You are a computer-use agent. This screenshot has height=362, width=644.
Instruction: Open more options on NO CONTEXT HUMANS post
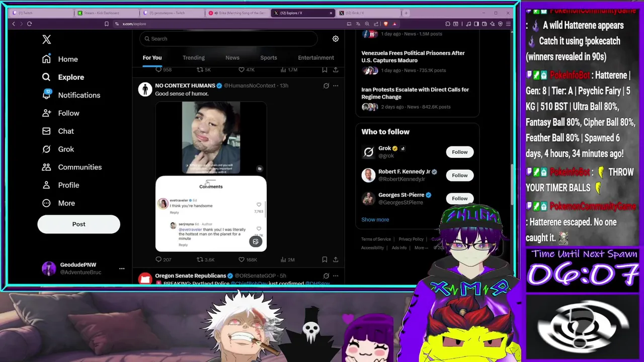coord(336,85)
